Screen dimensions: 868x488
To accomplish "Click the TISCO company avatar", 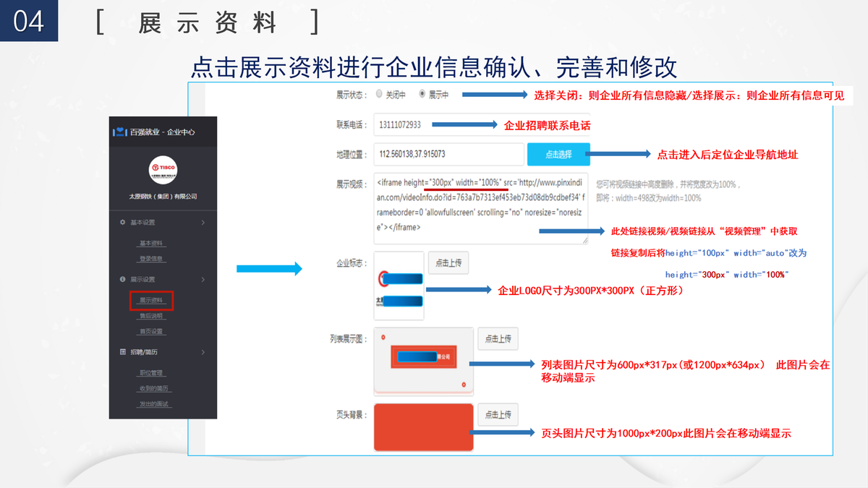I will pos(163,170).
